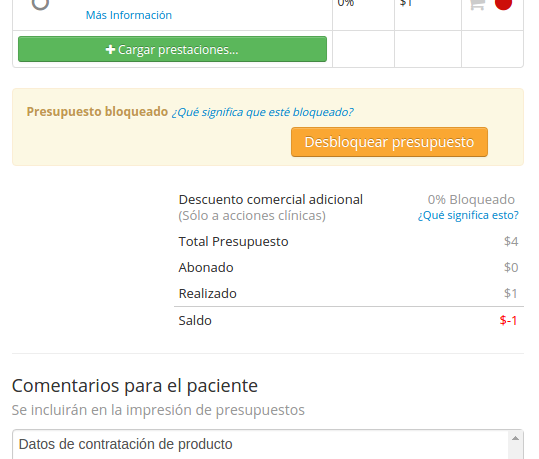The height and width of the screenshot is (459, 539).
Task: Click the Realizado $1 amount
Action: (511, 293)
